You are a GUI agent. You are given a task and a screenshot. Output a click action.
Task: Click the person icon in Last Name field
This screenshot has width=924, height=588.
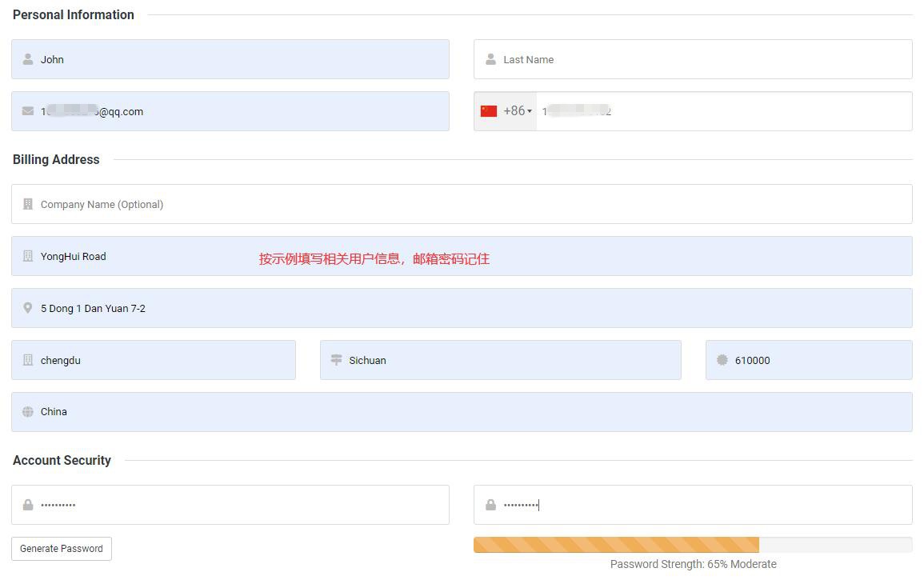pyautogui.click(x=490, y=58)
